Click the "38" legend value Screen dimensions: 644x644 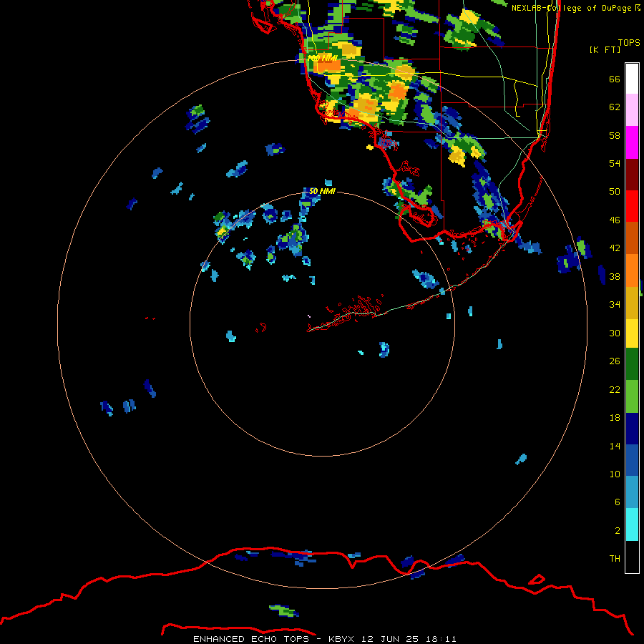tap(615, 277)
